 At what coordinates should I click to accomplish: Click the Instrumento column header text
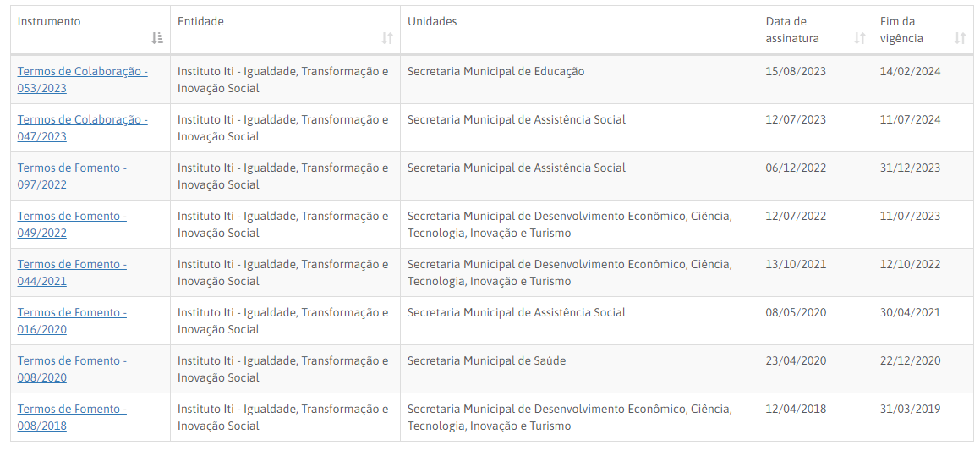click(x=49, y=21)
